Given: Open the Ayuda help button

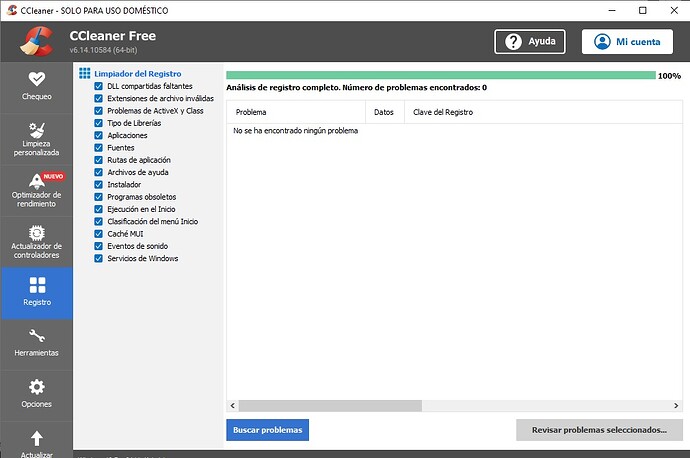Looking at the screenshot, I should pos(530,42).
